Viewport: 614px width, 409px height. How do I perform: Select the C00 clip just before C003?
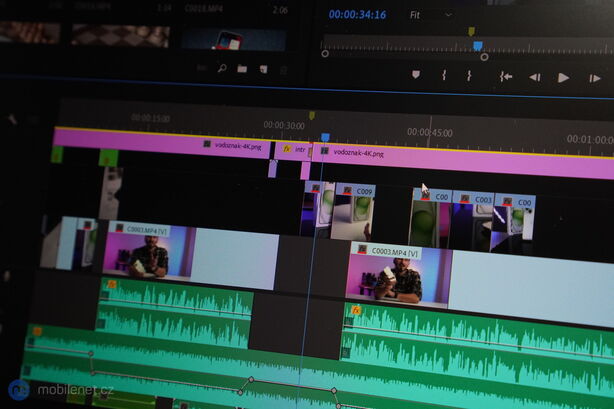tap(432, 218)
